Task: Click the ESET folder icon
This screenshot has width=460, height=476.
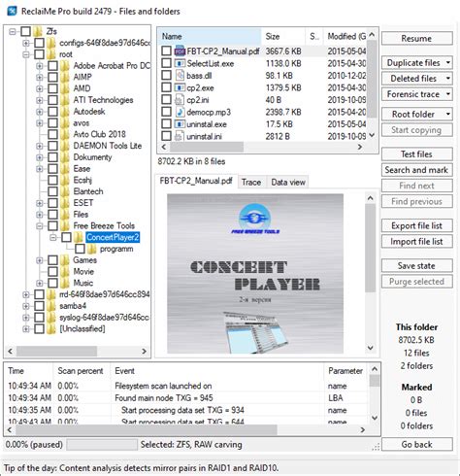Action: click(x=65, y=203)
